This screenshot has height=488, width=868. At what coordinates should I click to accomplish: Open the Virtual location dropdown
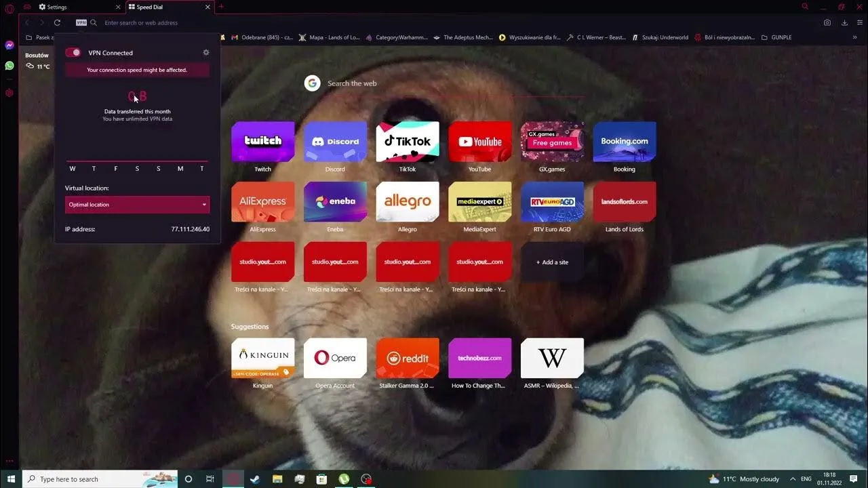point(137,204)
